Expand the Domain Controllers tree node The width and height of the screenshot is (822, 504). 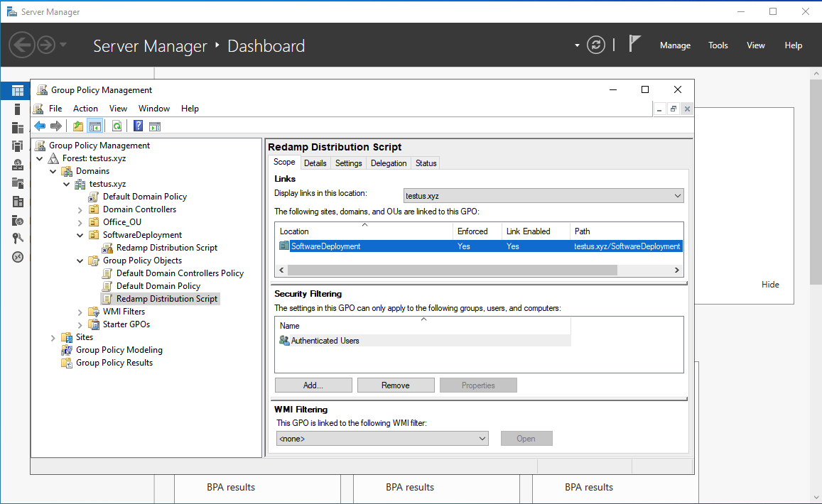pyautogui.click(x=80, y=209)
